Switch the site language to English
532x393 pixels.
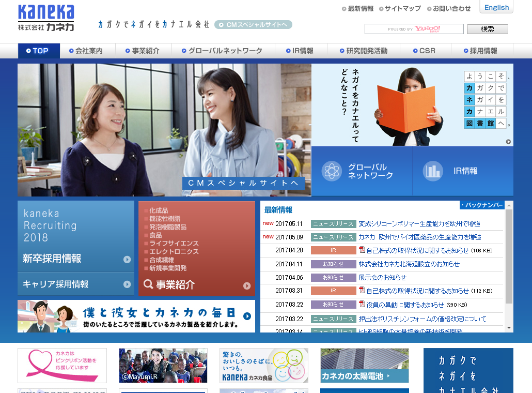496,7
